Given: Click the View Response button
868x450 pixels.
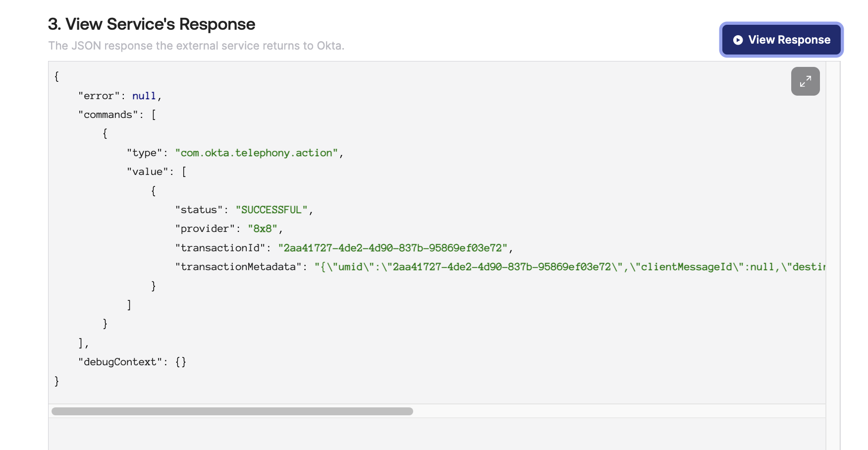Looking at the screenshot, I should pos(781,40).
